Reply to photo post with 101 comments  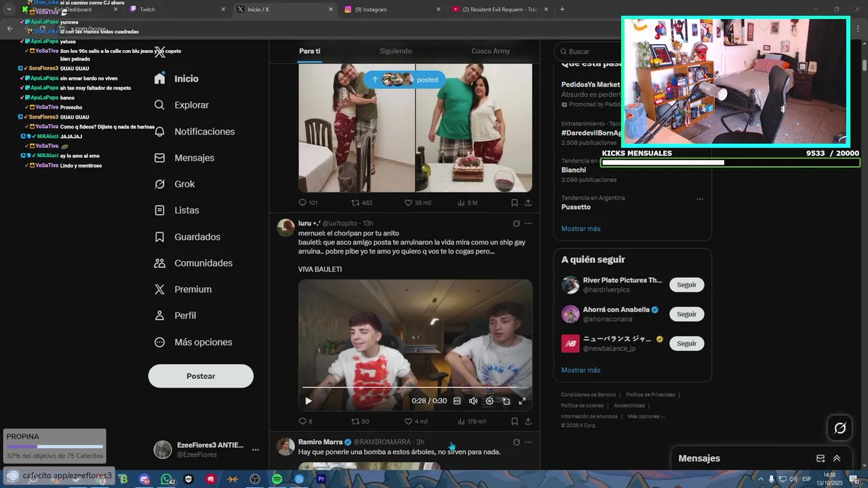(308, 203)
